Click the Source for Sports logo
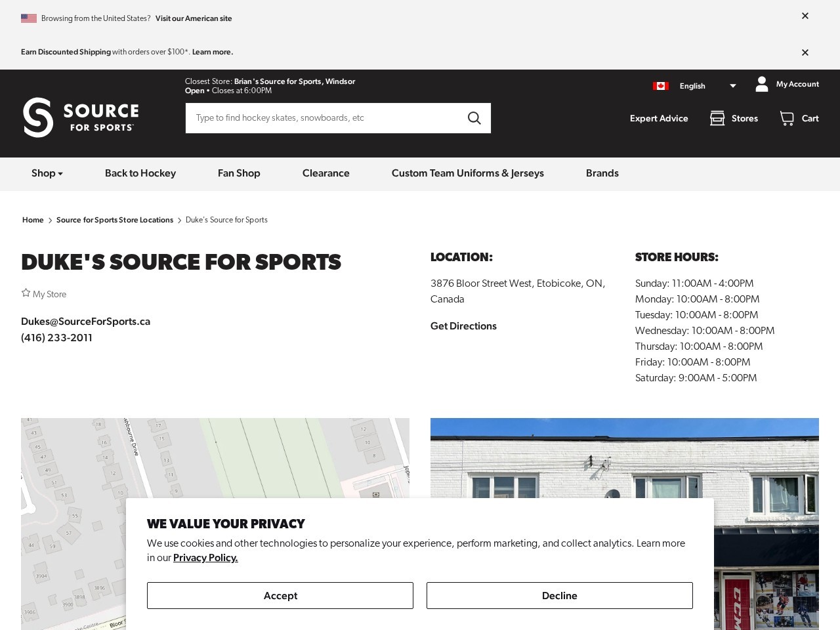840x630 pixels. [81, 118]
